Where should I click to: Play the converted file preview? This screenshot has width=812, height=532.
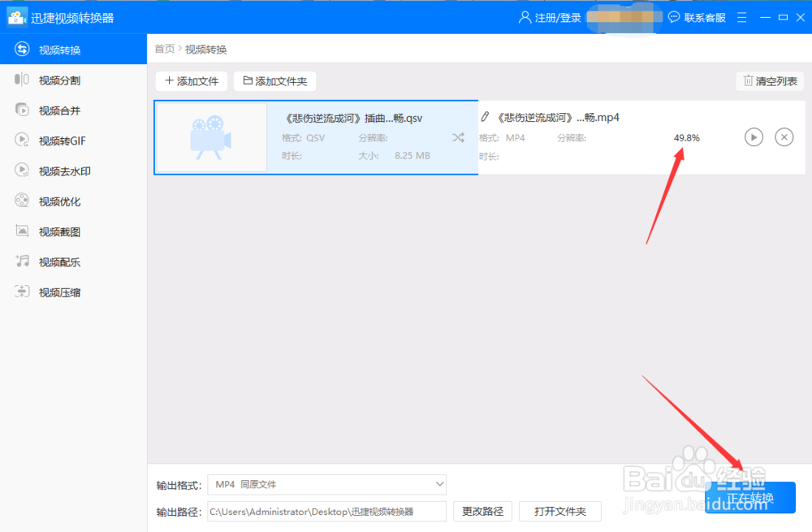pos(754,137)
